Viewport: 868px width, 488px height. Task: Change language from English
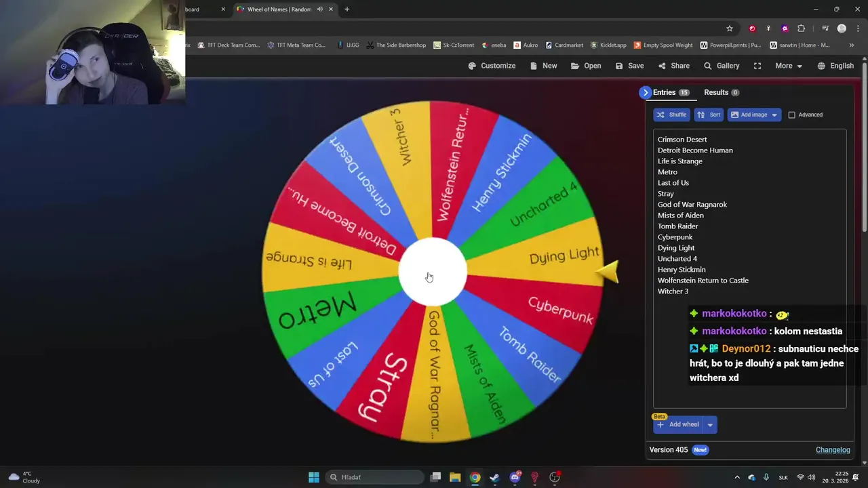(835, 66)
